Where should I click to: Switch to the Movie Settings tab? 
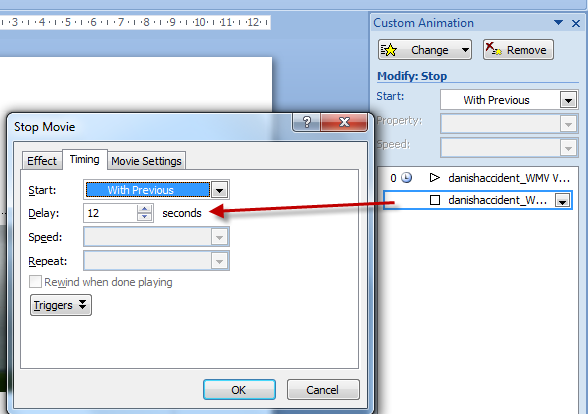(146, 161)
